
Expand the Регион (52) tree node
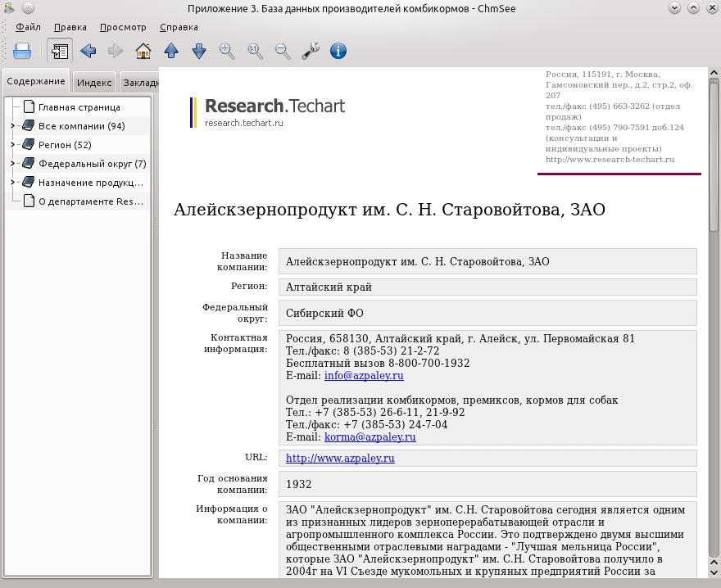point(12,144)
